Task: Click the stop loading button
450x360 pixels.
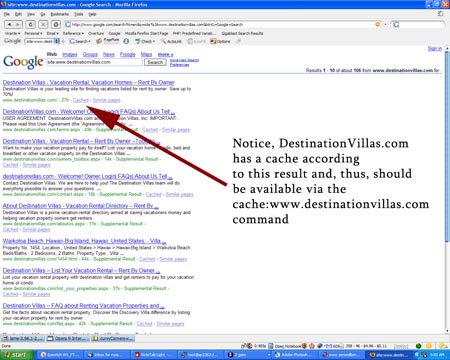Action: [43, 24]
